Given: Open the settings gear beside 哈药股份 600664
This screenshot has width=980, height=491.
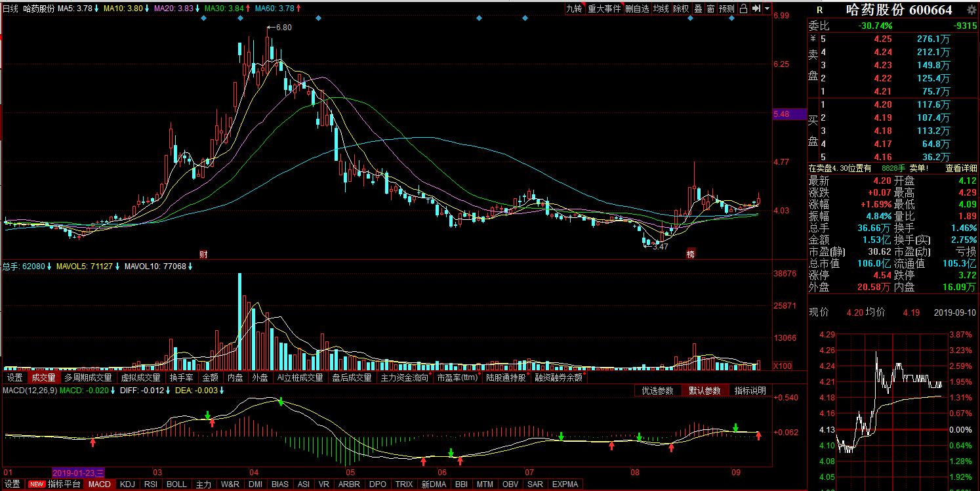Looking at the screenshot, I should tap(971, 10).
